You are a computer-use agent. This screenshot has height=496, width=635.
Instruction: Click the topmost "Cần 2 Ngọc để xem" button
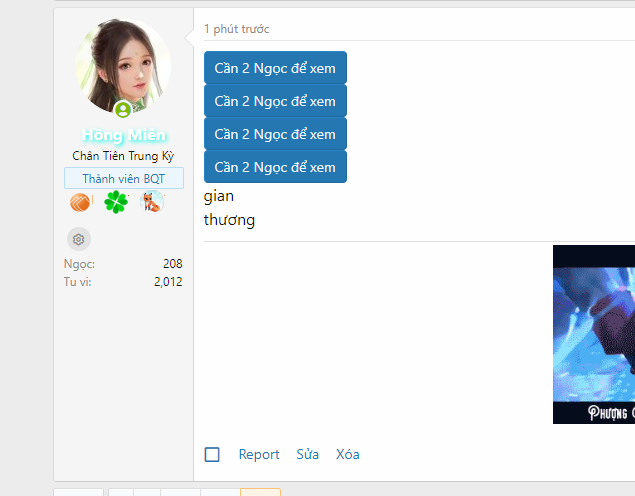pos(275,68)
